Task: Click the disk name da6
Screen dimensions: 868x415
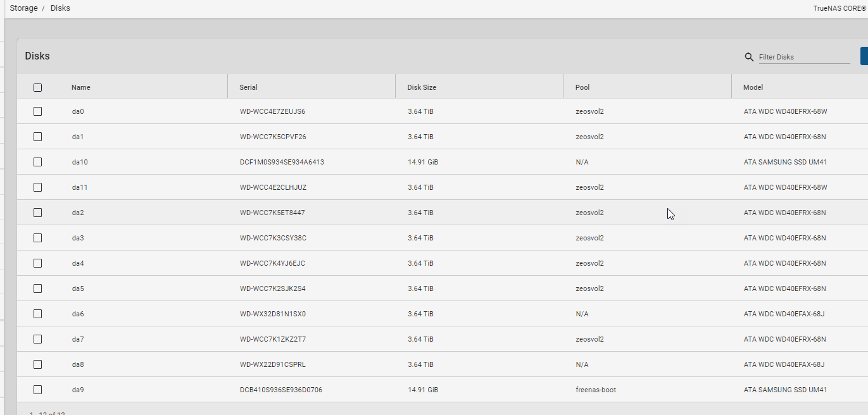Action: point(78,314)
